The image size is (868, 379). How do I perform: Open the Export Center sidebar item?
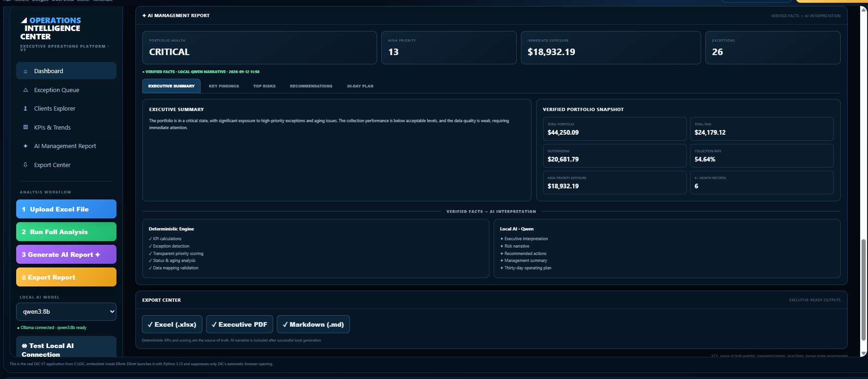(x=66, y=165)
